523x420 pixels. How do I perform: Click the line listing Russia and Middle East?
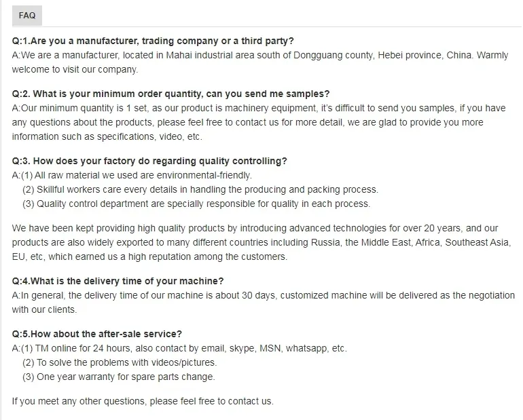tap(261, 243)
